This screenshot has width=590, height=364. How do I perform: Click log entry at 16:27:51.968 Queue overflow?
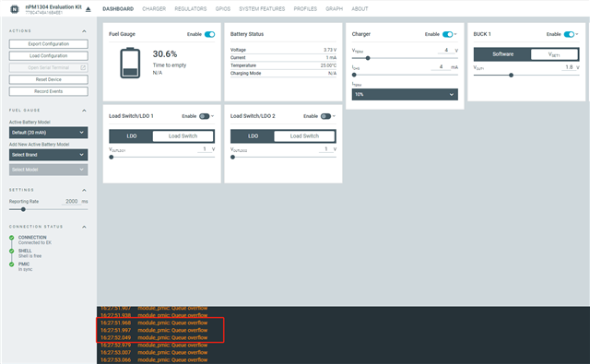tap(154, 323)
